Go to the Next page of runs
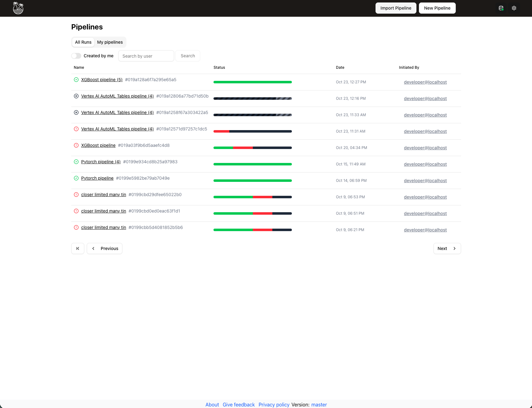This screenshot has height=408, width=532. click(x=447, y=248)
